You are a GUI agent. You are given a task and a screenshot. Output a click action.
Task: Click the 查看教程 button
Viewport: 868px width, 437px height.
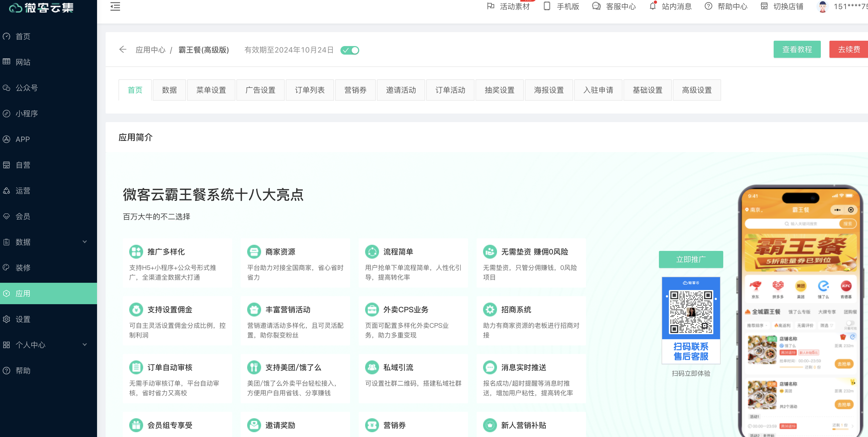click(x=797, y=49)
